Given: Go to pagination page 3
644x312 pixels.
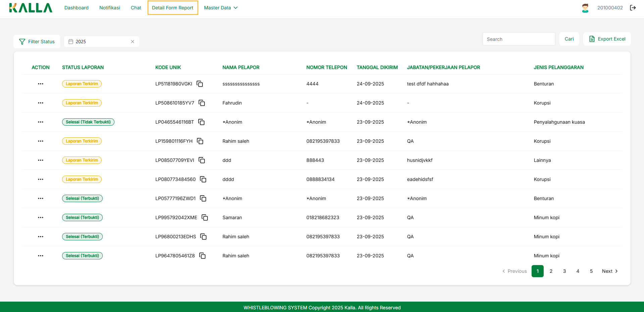Looking at the screenshot, I should click(564, 271).
